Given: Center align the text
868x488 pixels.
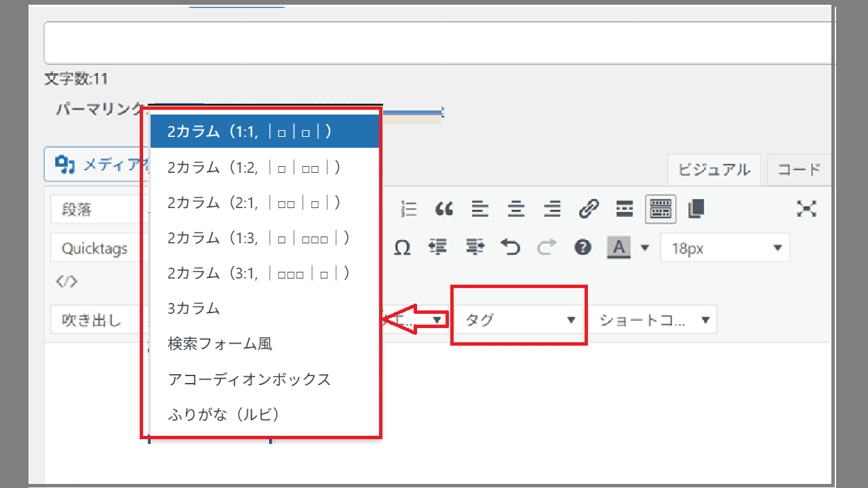Looking at the screenshot, I should (517, 209).
